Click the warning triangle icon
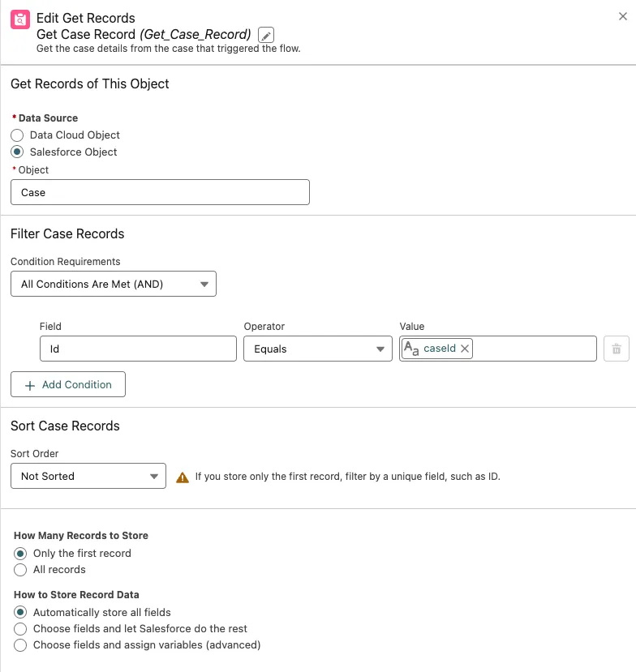The height and width of the screenshot is (672, 636). [183, 477]
